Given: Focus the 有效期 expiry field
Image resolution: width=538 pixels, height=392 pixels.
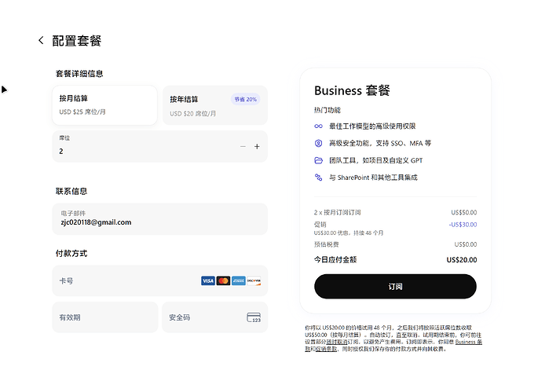Looking at the screenshot, I should [x=105, y=317].
